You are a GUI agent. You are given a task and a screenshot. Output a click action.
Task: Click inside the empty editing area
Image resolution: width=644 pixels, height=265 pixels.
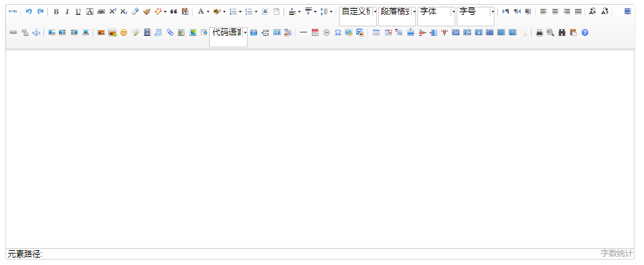click(x=320, y=149)
